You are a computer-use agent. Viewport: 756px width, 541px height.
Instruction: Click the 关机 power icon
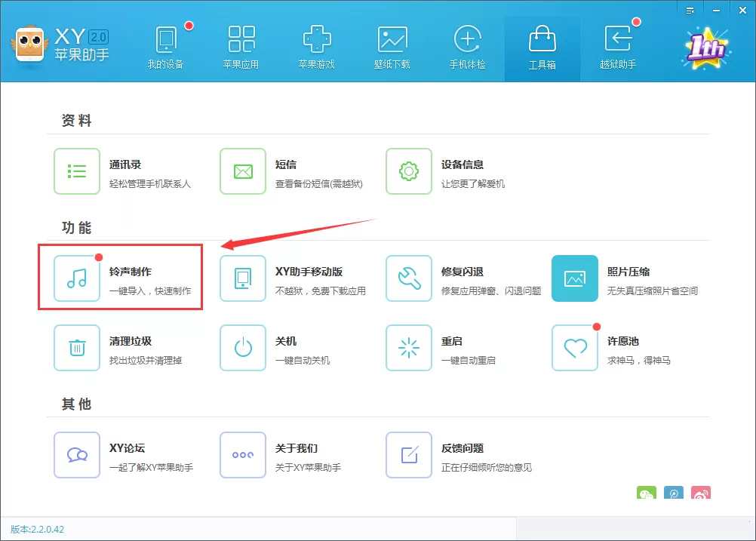point(243,348)
